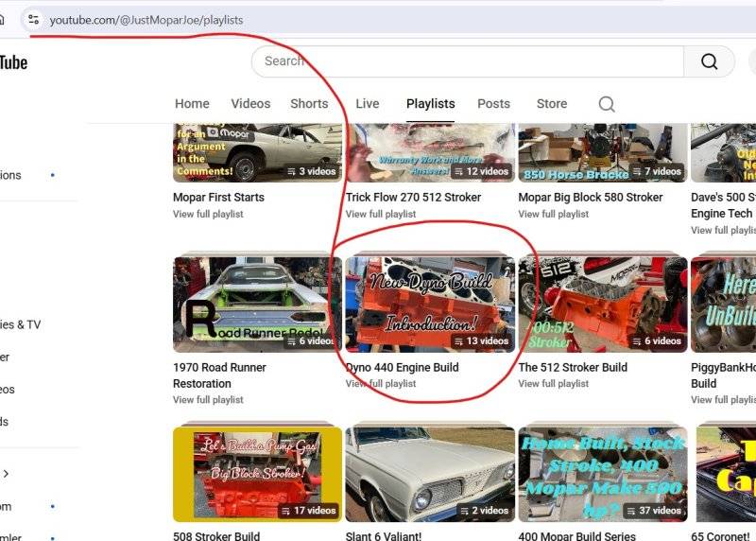Screen dimensions: 756x541
Task: Open the Posts tab
Action: coord(493,104)
